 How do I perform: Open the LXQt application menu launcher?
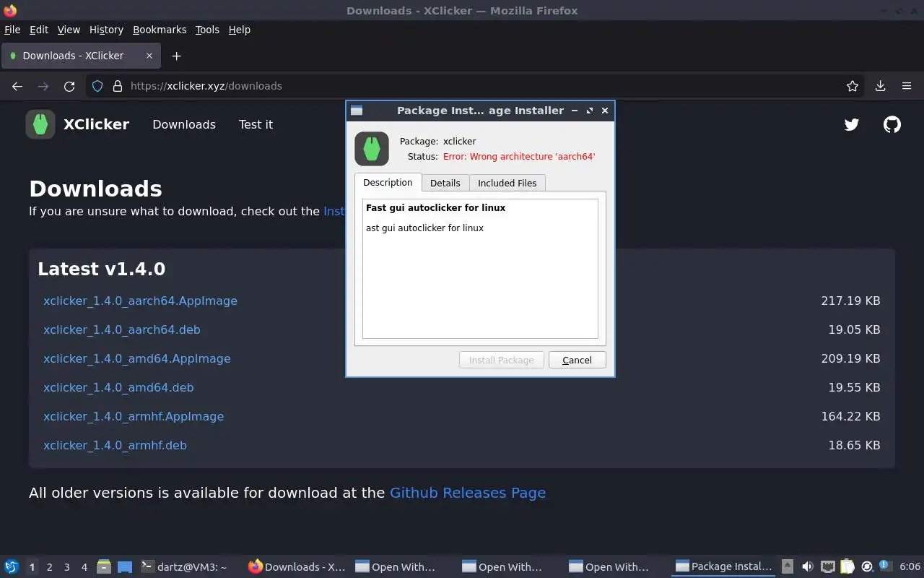point(12,566)
